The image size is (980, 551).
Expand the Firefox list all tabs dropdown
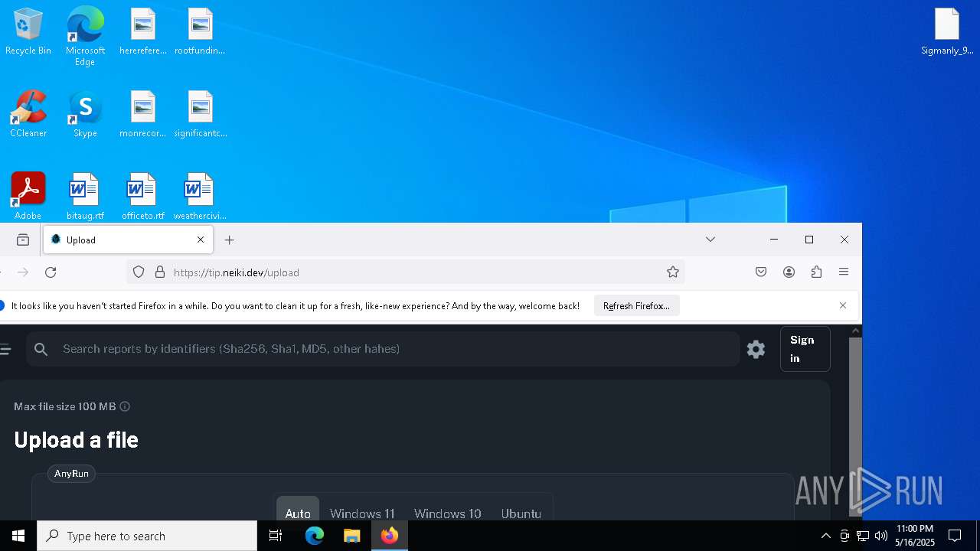710,240
